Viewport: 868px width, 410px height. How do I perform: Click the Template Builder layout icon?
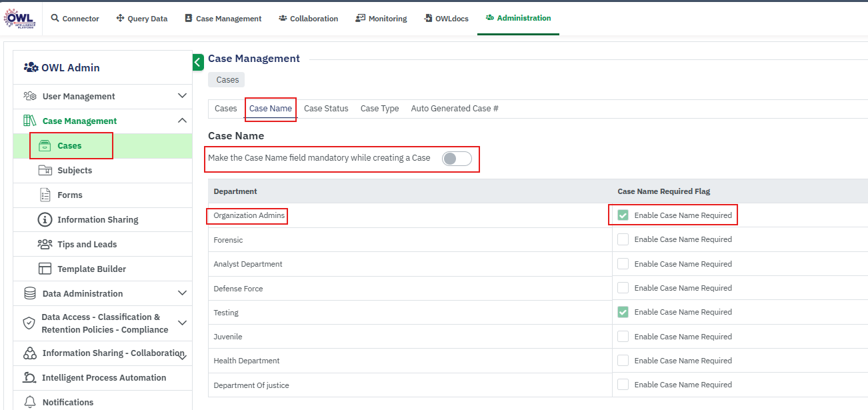coord(45,269)
